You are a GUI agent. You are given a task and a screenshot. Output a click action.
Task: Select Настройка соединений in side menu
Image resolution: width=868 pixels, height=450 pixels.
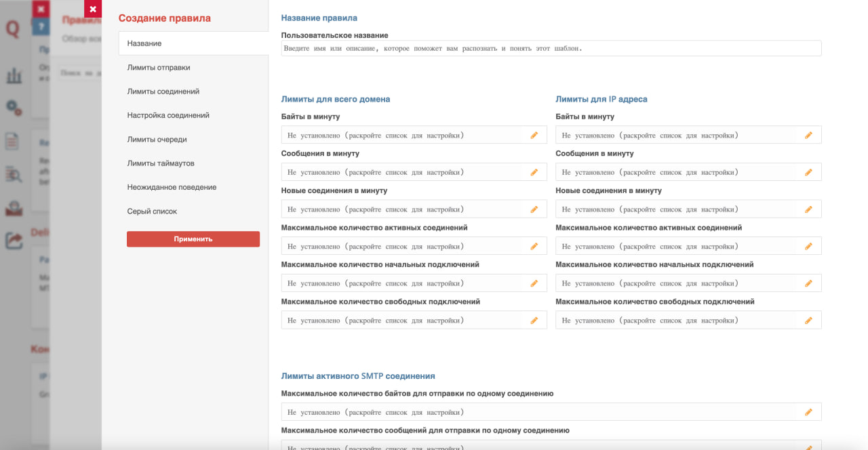tap(168, 115)
